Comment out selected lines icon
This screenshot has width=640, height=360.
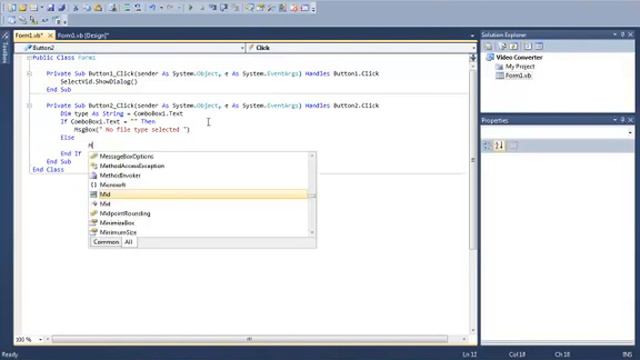coord(127,8)
